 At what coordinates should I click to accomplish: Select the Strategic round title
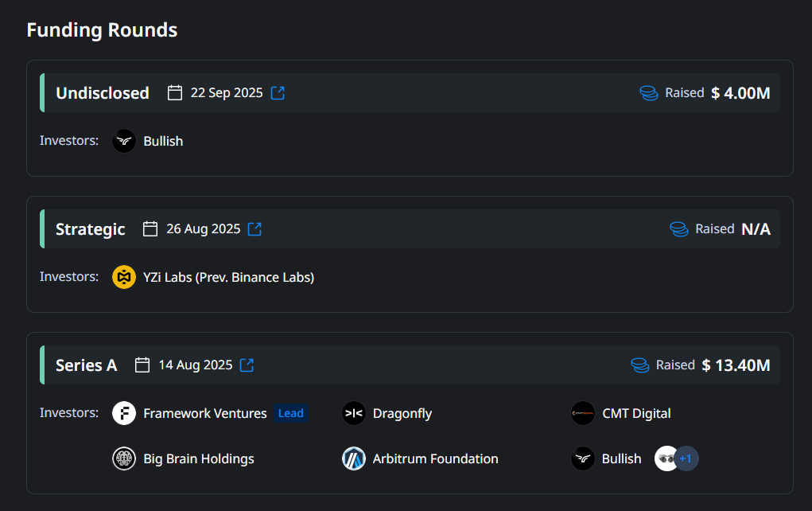coord(90,229)
